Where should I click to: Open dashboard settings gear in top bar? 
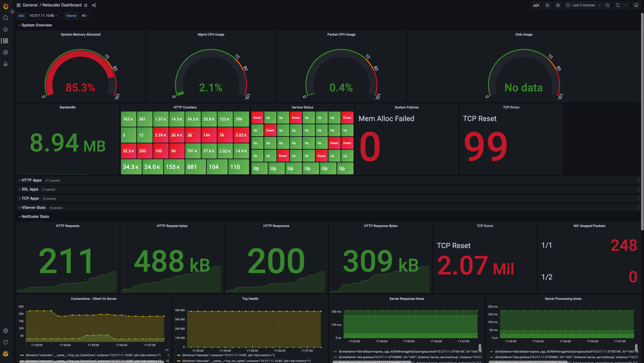coord(558,5)
